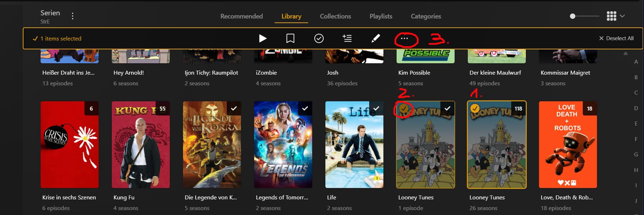Image resolution: width=644 pixels, height=215 pixels.
Task: Deselect Looney Tunes with 26 seasons checkbox
Action: 475,108
